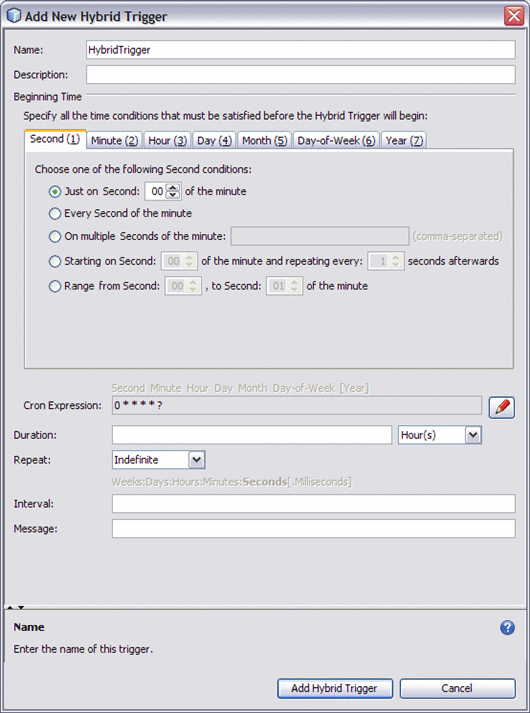Click the blue help question mark icon
530x713 pixels.
pos(507,628)
